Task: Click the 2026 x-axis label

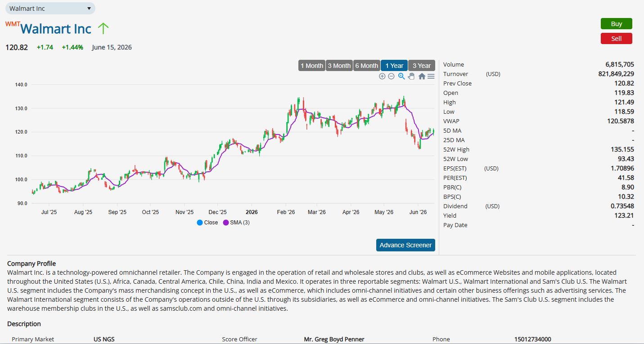Action: (252, 212)
